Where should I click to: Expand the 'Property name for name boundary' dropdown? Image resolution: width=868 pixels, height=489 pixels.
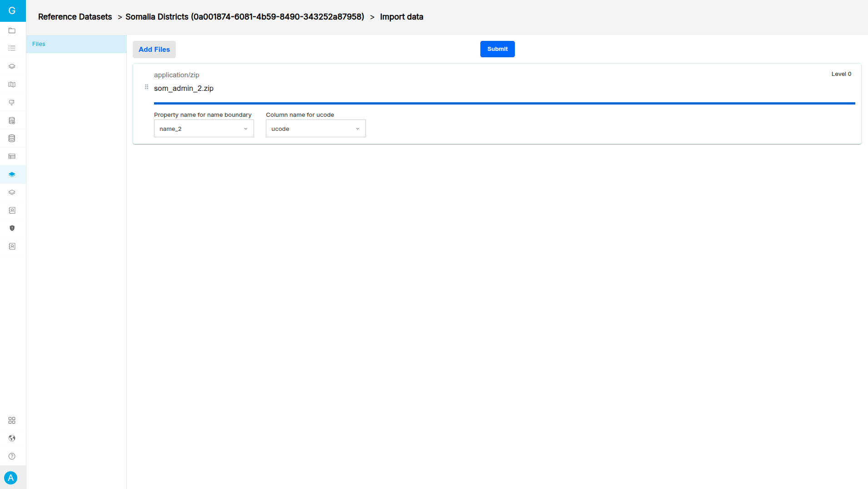pos(204,129)
